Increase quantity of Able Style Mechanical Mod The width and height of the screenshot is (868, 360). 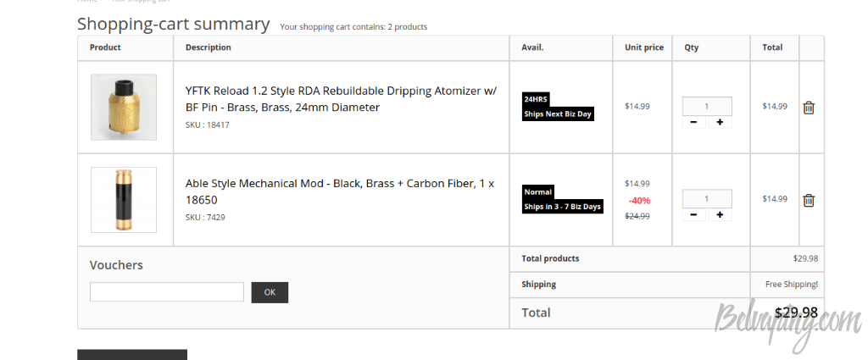point(720,214)
